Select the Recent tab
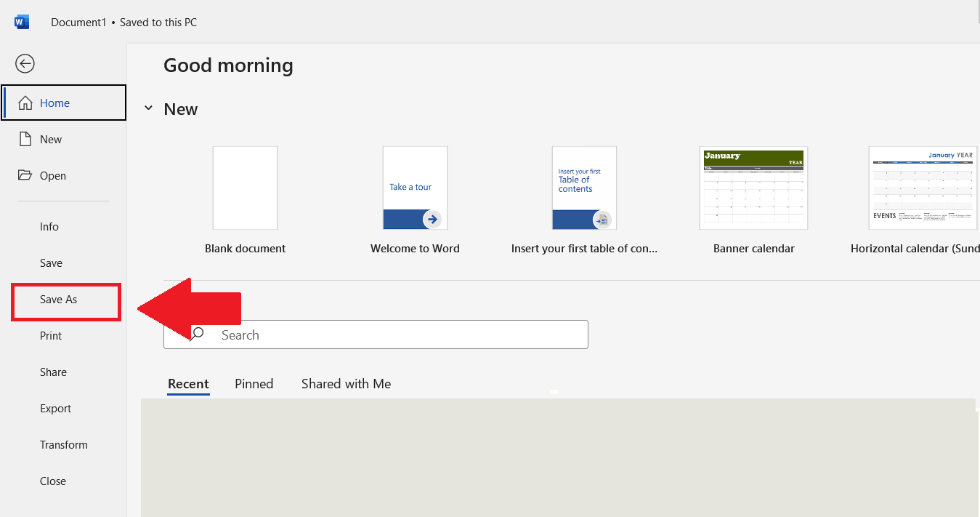Image resolution: width=980 pixels, height=517 pixels. pyautogui.click(x=188, y=383)
